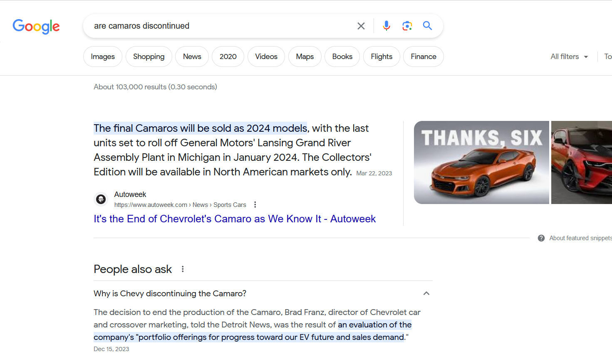Click the Autoweek site favicon

pos(101,199)
